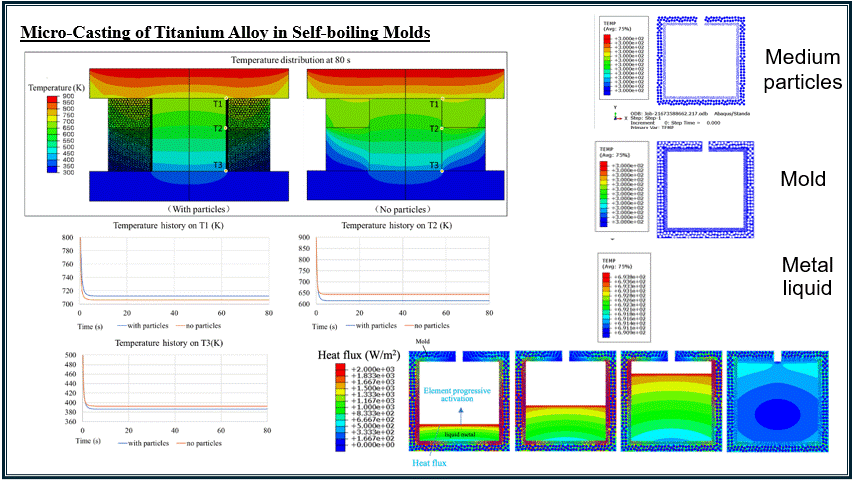
Task: Select the Temperature (K) color legend bar
Action: (52, 134)
